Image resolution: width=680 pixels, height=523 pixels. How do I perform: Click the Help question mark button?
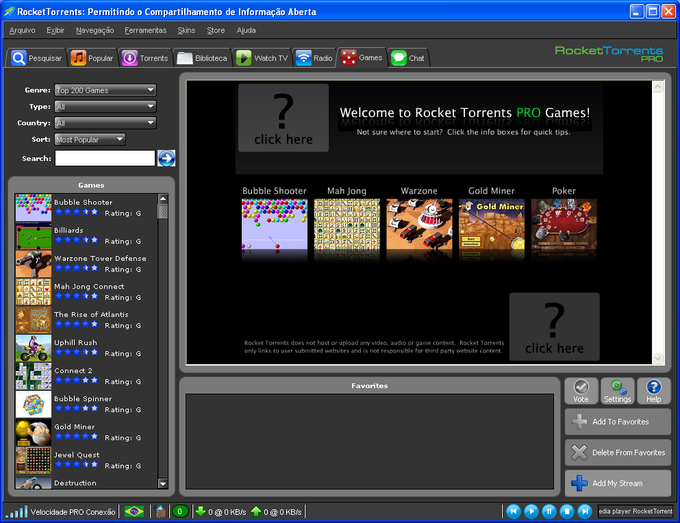(x=654, y=391)
